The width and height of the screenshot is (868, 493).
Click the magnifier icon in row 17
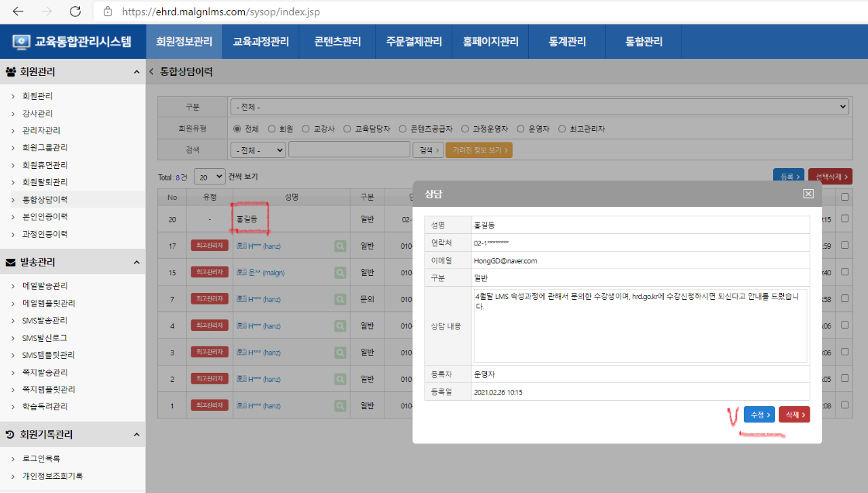coord(340,246)
